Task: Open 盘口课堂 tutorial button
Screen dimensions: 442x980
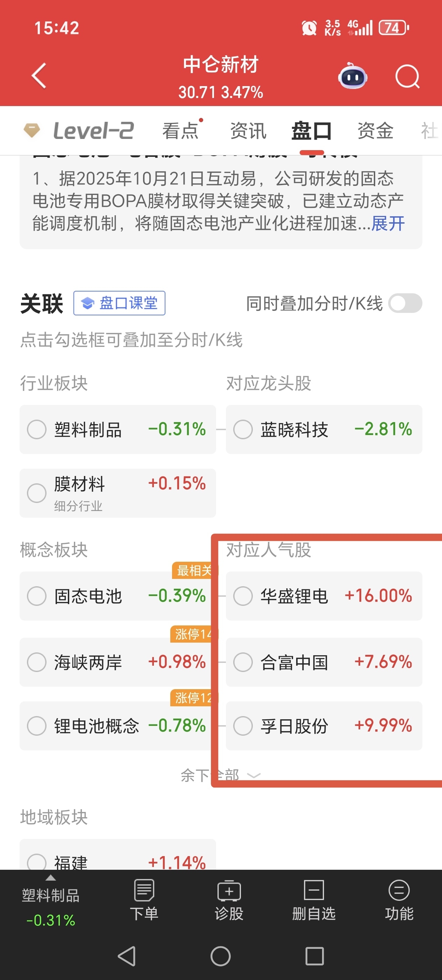Action: pos(119,303)
